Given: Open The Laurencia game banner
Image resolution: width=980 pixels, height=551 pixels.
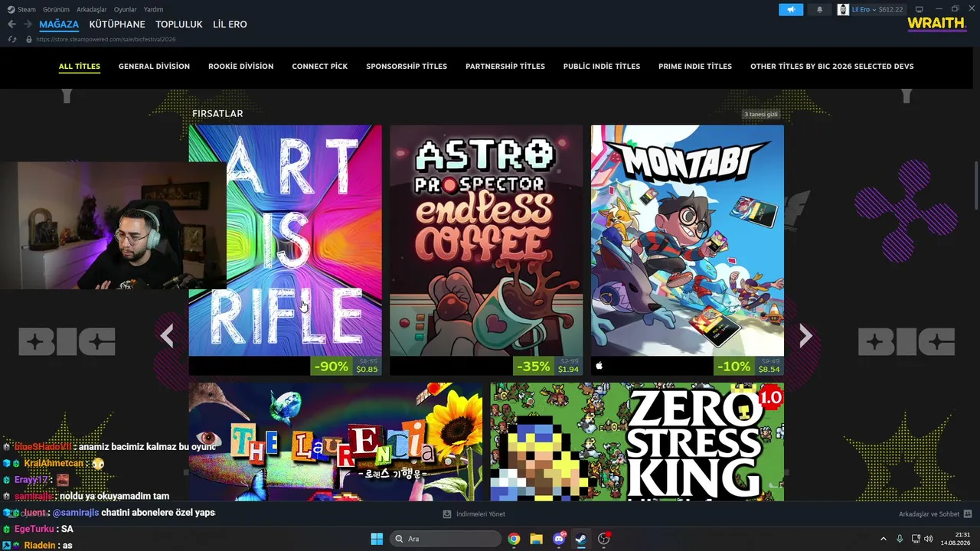Looking at the screenshot, I should (336, 442).
